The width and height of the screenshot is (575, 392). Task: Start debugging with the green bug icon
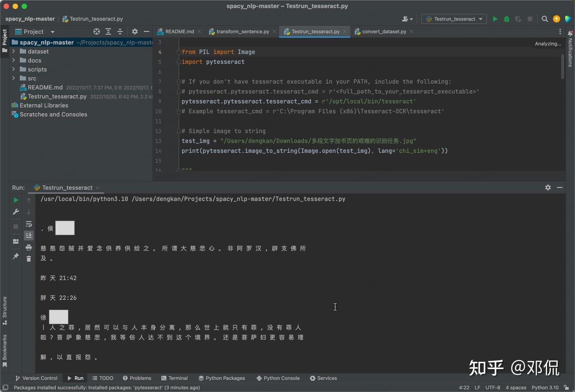click(x=507, y=19)
